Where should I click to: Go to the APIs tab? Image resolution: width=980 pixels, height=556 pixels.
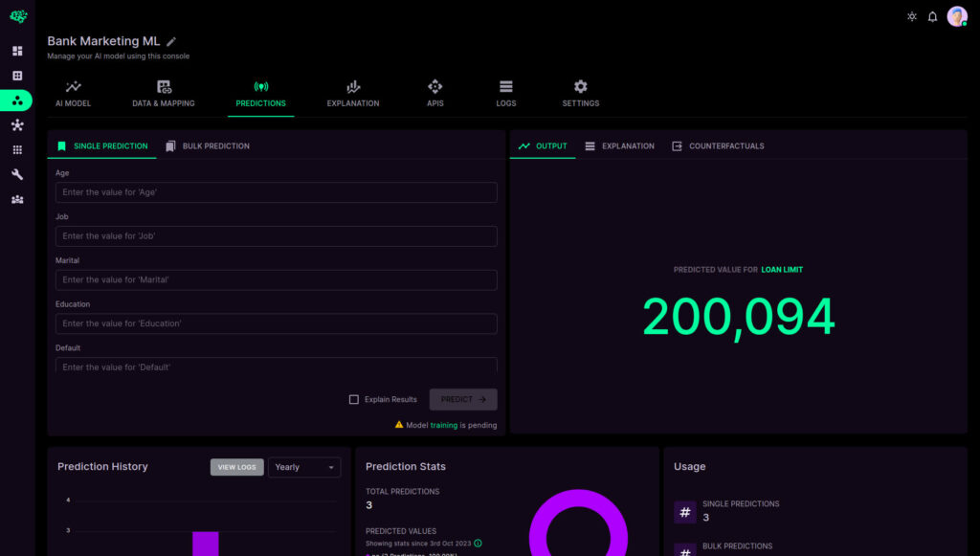[435, 94]
